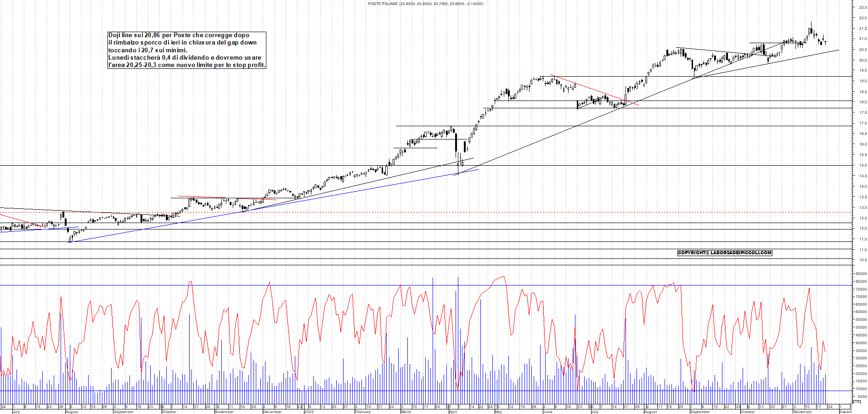Click the 22.5 price level on right axis
Viewport: 868px width, 414px height.
point(863,7)
